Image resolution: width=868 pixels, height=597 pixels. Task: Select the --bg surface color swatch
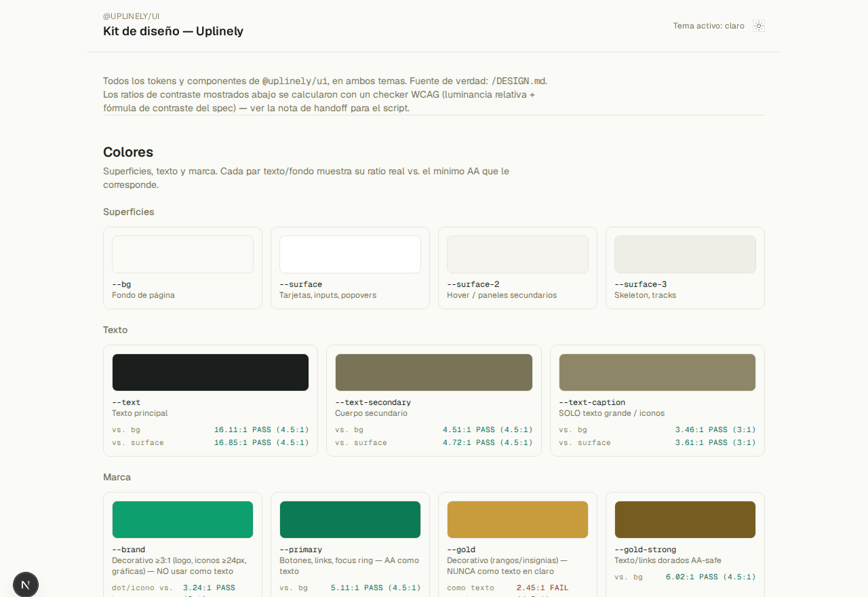coord(182,254)
